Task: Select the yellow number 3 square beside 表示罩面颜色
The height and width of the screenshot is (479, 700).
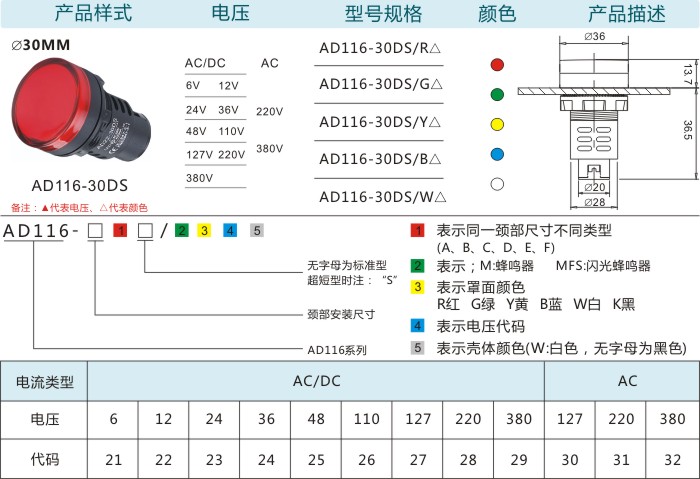Action: coord(418,287)
